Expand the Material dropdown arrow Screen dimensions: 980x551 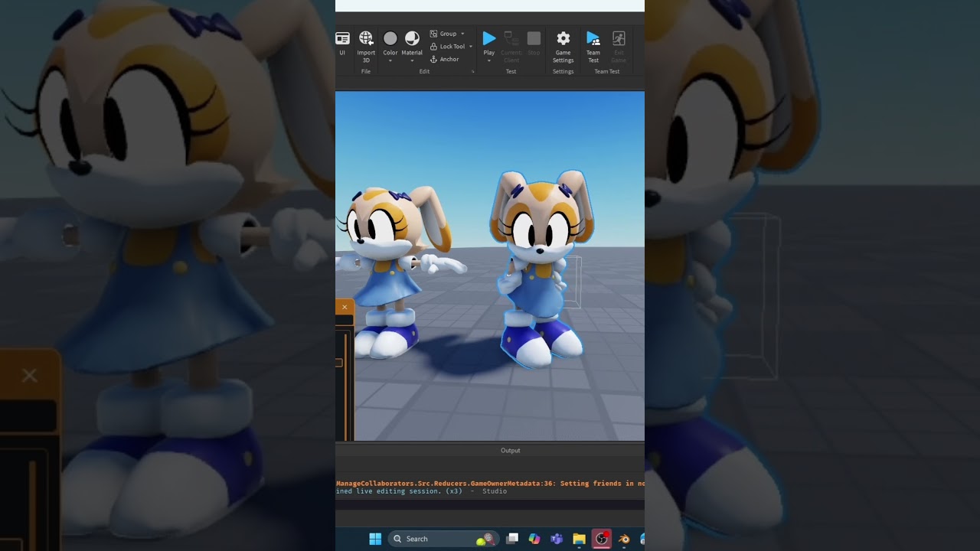[x=412, y=61]
